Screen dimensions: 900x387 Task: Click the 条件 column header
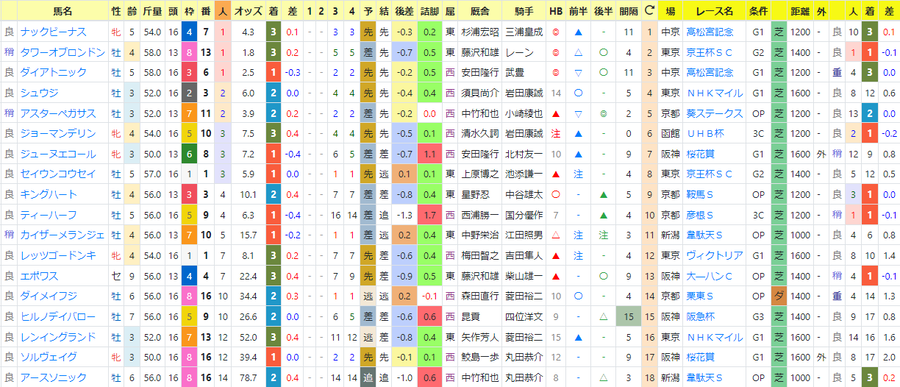point(758,11)
